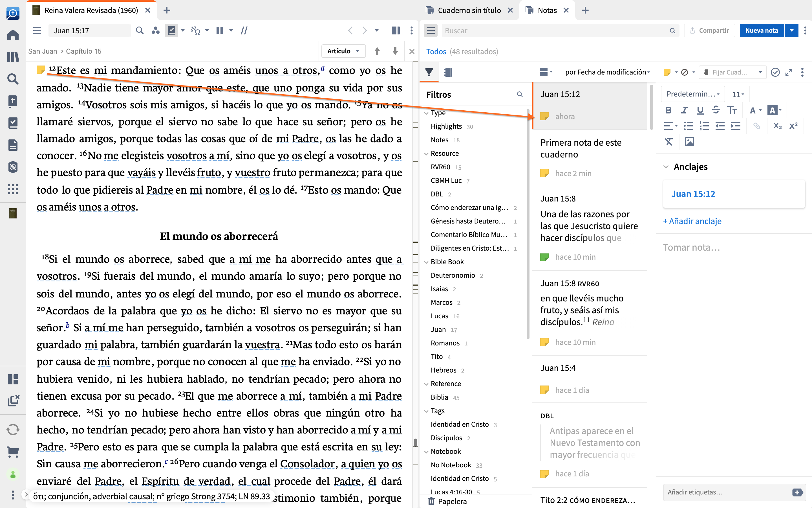Select Reina Valera Revisada (1960) tab

pyautogui.click(x=91, y=10)
